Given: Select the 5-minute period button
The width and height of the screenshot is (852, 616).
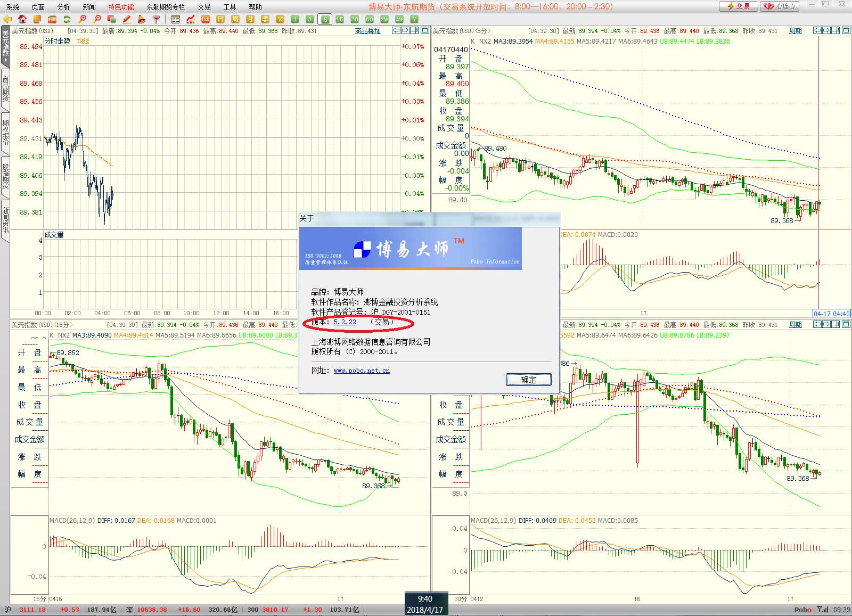Looking at the screenshot, I should pyautogui.click(x=325, y=19).
